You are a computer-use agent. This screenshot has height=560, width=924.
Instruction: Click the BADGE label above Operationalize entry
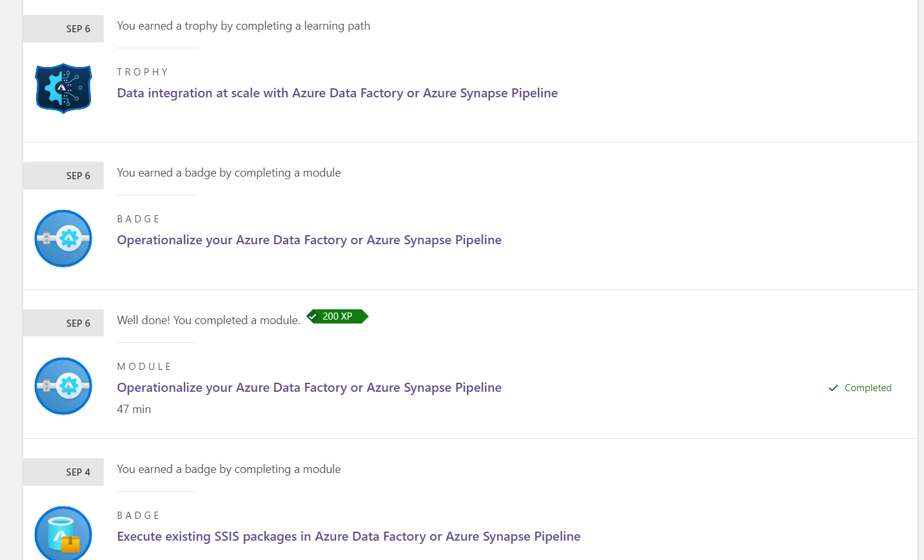[x=139, y=218]
